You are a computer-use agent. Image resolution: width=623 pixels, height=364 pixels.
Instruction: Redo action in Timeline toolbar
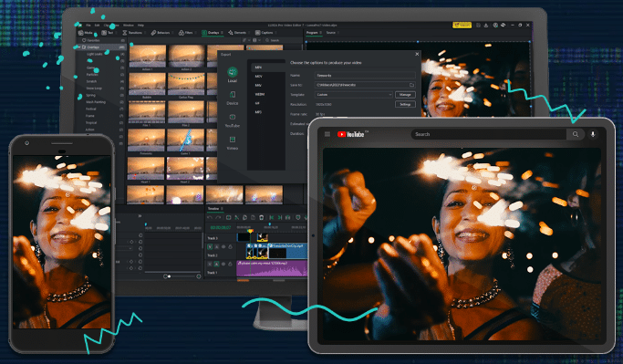coord(218,217)
